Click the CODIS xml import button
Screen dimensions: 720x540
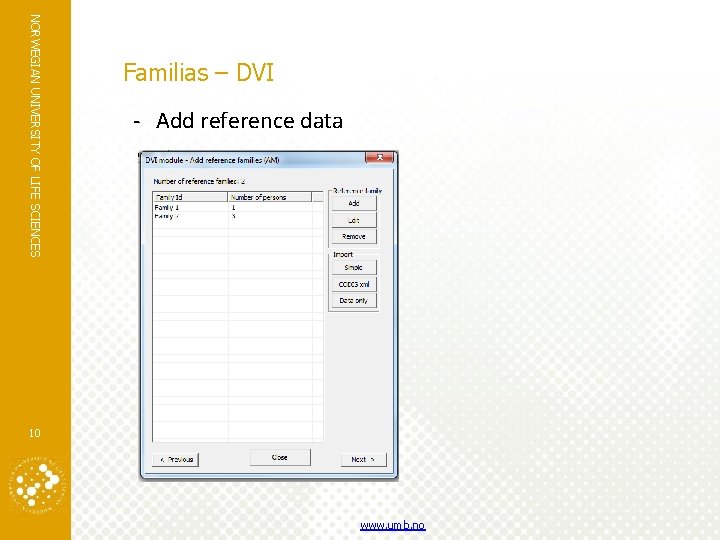click(354, 284)
